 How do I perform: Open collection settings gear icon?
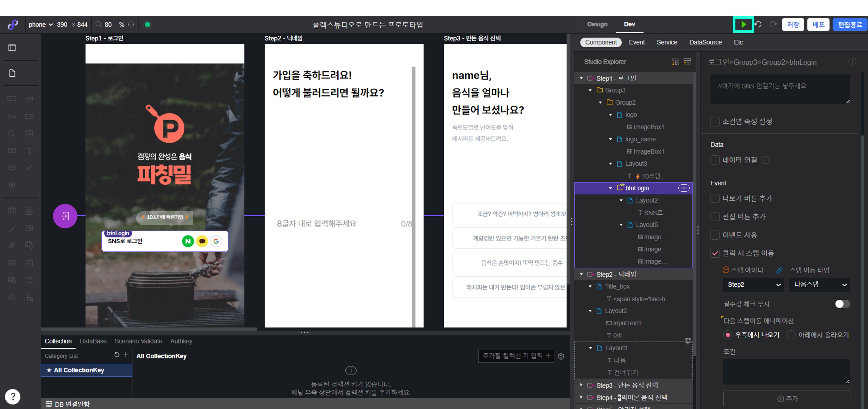[561, 356]
